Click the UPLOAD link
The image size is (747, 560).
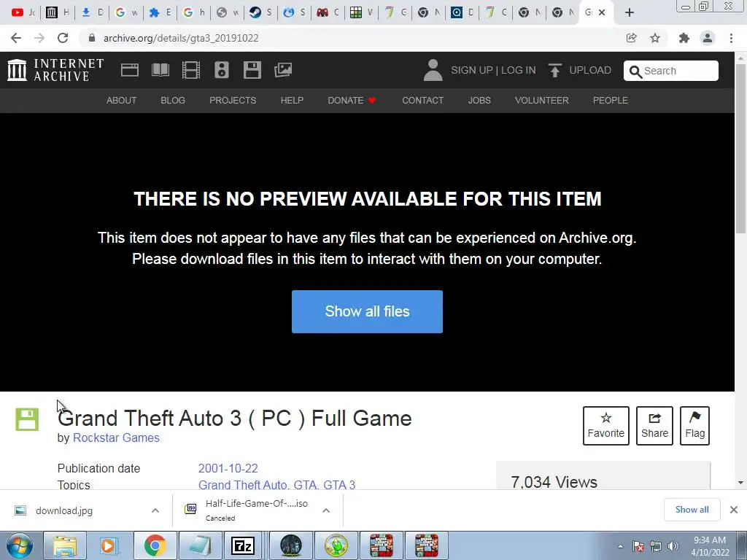click(589, 70)
